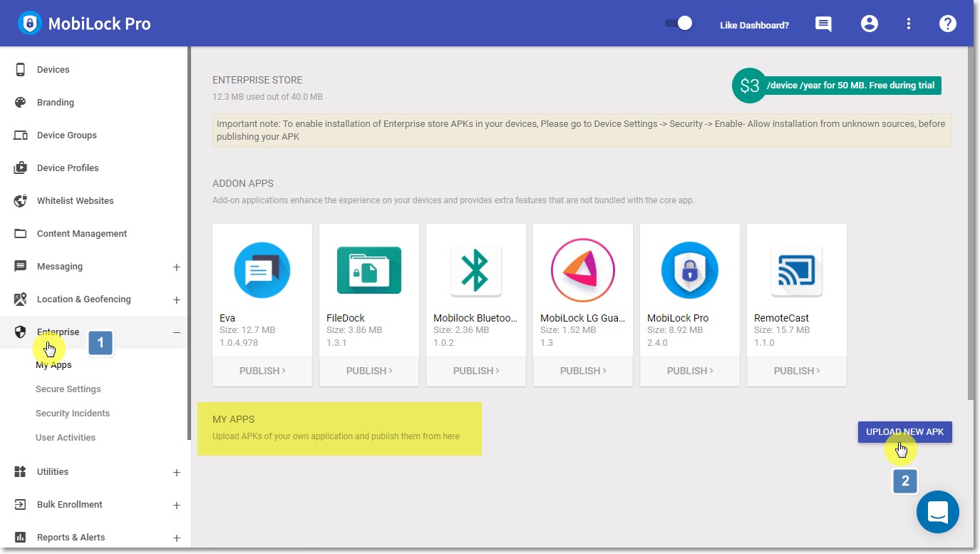This screenshot has width=980, height=554.
Task: Click the Reports & Alerts chart icon
Action: [21, 537]
